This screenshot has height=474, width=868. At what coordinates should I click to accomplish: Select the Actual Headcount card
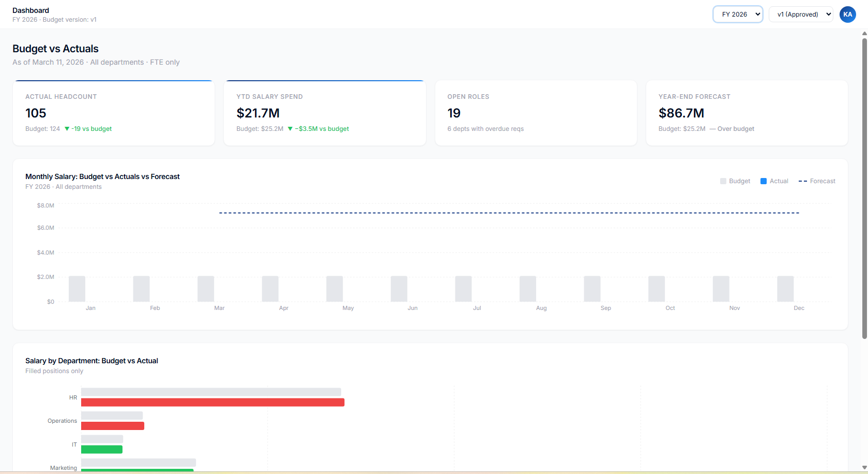point(114,113)
